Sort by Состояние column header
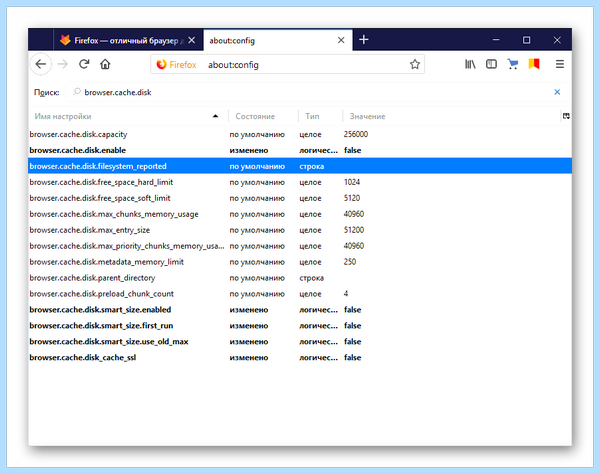 pyautogui.click(x=263, y=116)
